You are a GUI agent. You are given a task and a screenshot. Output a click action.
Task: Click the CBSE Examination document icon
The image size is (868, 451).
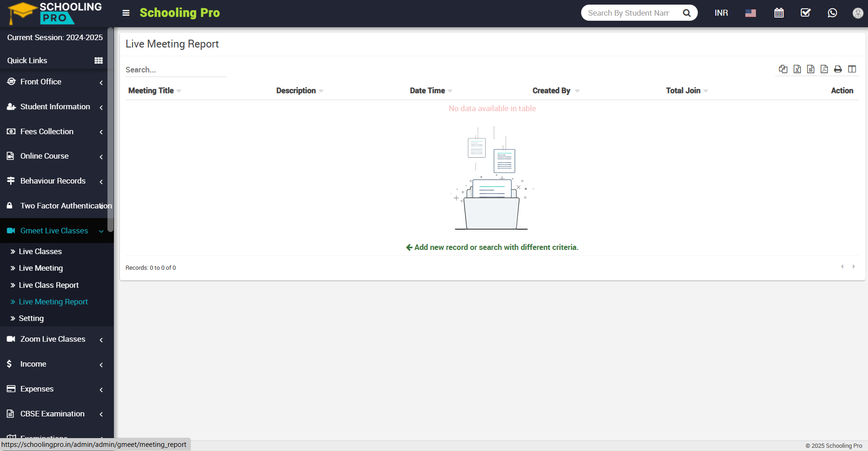point(10,414)
